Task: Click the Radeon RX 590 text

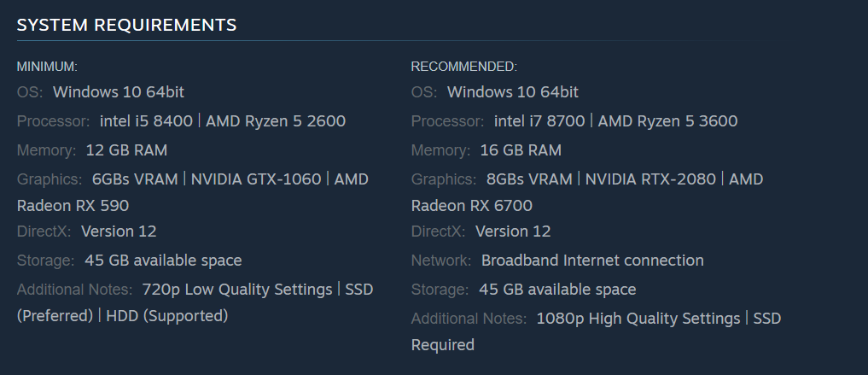Action: (73, 206)
